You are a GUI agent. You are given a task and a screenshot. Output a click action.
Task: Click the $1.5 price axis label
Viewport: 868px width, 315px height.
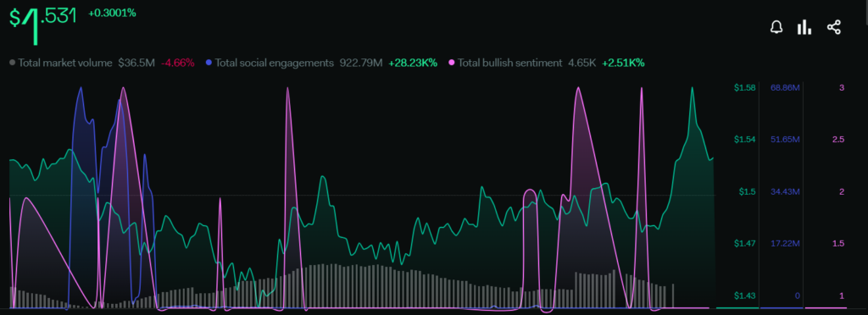(x=748, y=191)
